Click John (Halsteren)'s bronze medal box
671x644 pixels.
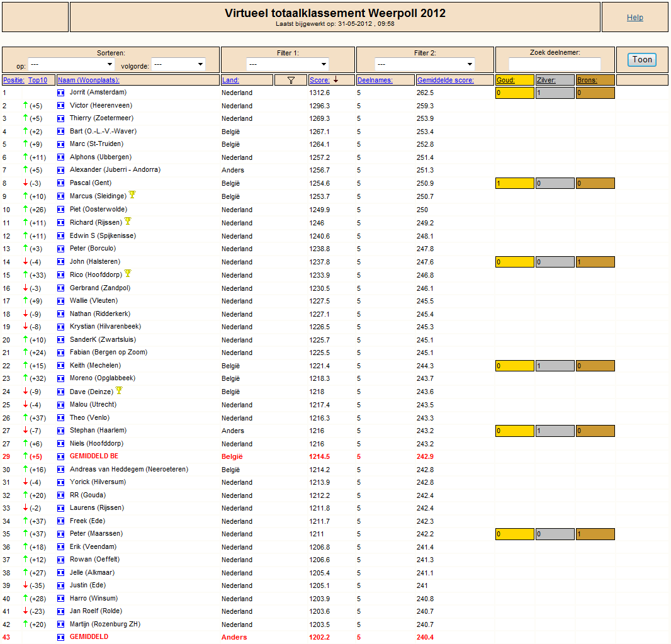595,262
